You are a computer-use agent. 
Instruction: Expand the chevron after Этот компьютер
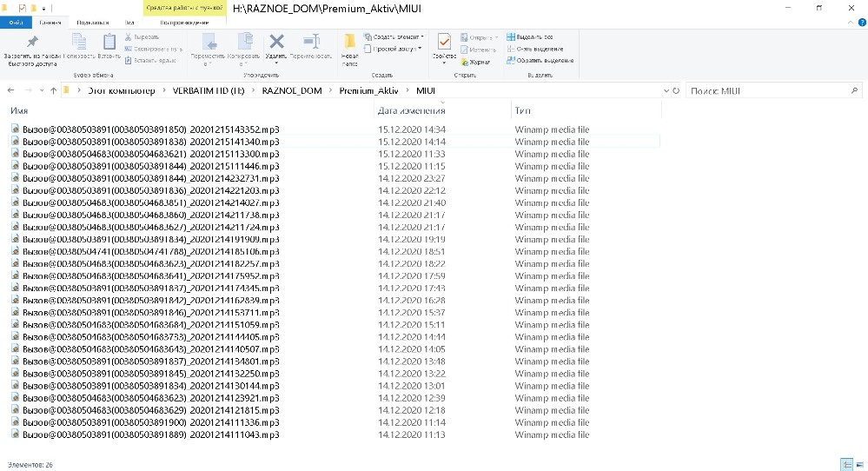[164, 90]
